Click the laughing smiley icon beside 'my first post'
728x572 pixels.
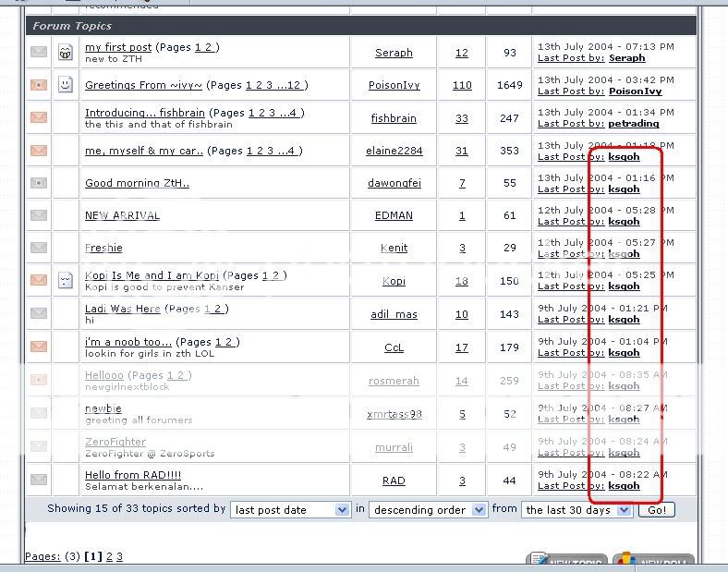tap(66, 53)
